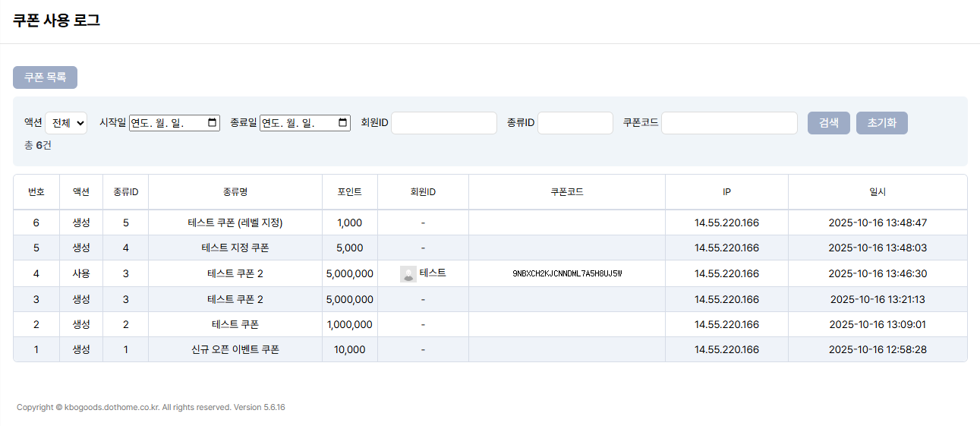Click the 쿠폰 목록 button
Viewport: 980px width, 426px height.
[45, 77]
